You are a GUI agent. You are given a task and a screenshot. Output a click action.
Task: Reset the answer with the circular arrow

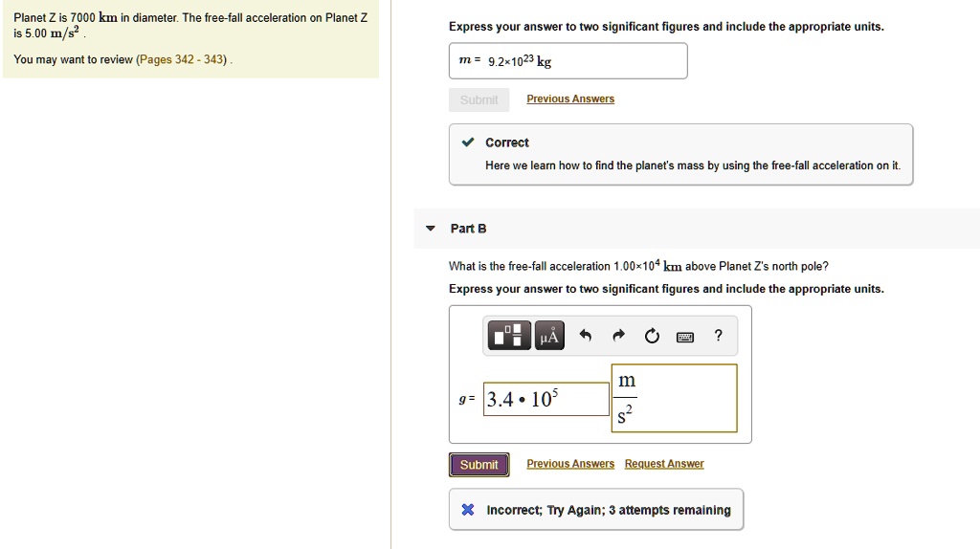(652, 335)
